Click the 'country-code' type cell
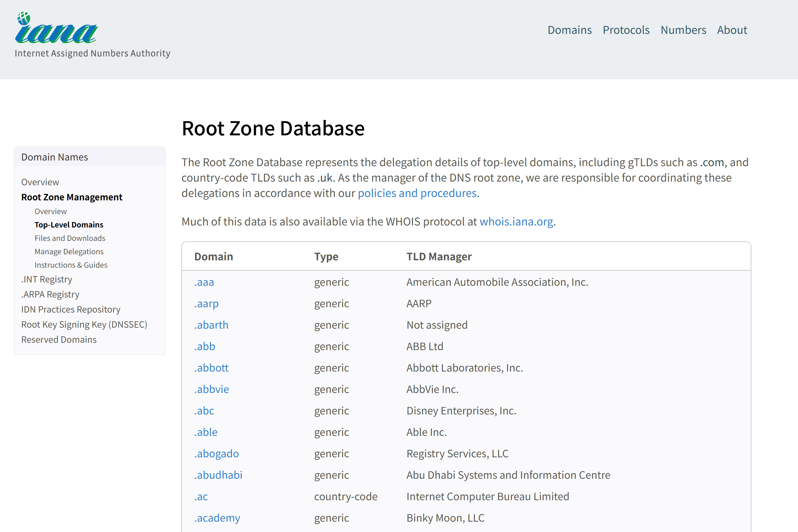Viewport: 798px width, 532px height. pyautogui.click(x=346, y=496)
